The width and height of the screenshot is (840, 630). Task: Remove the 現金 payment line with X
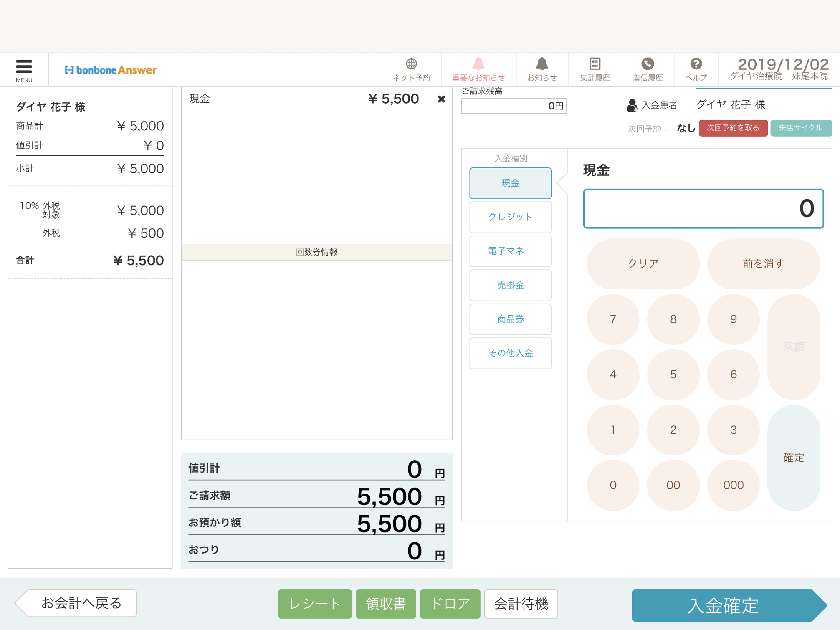pyautogui.click(x=441, y=99)
